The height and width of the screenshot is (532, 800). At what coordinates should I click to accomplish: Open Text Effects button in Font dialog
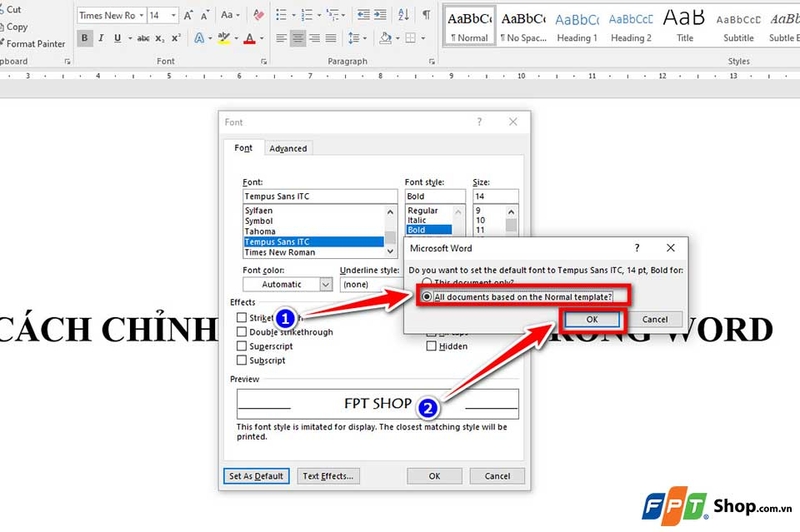pos(328,476)
